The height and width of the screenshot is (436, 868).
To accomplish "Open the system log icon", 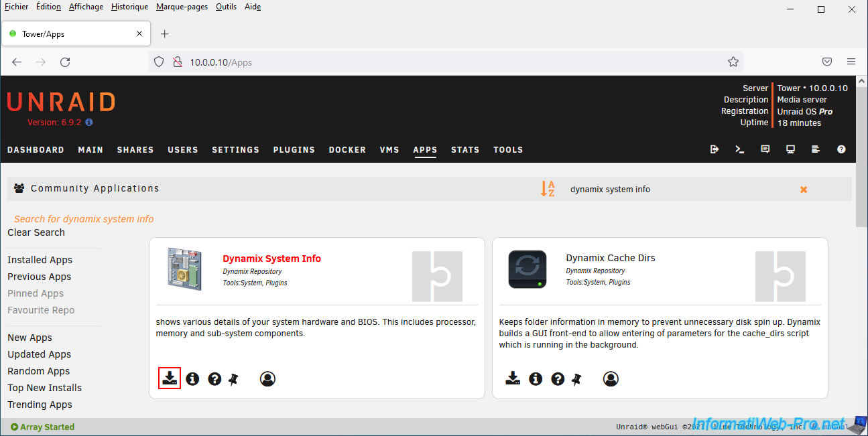I will point(816,149).
